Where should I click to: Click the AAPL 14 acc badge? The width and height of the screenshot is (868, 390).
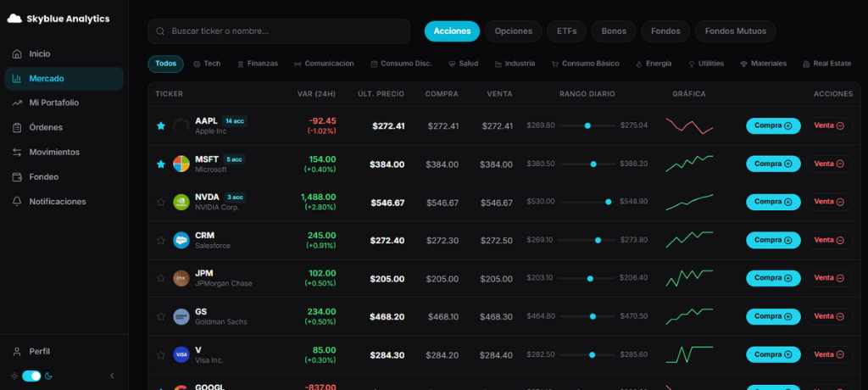pyautogui.click(x=234, y=121)
